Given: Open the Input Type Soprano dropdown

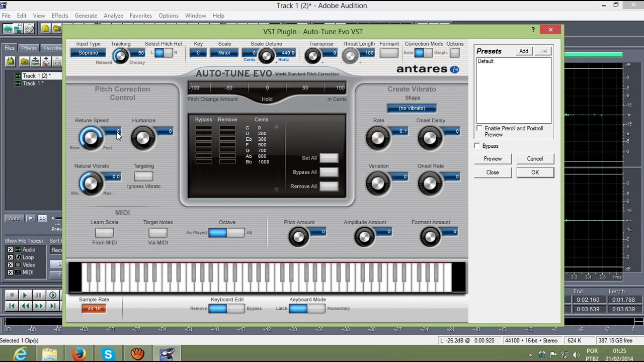Looking at the screenshot, I should [88, 53].
